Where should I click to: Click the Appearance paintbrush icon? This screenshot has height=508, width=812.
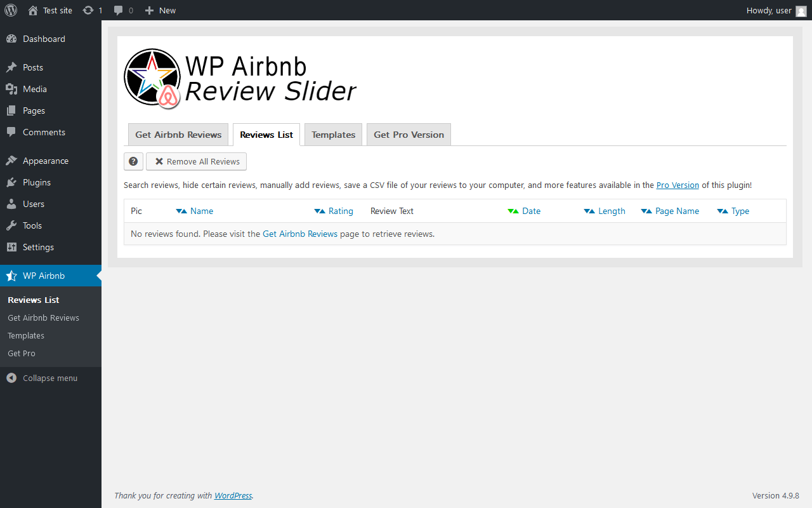(11, 161)
